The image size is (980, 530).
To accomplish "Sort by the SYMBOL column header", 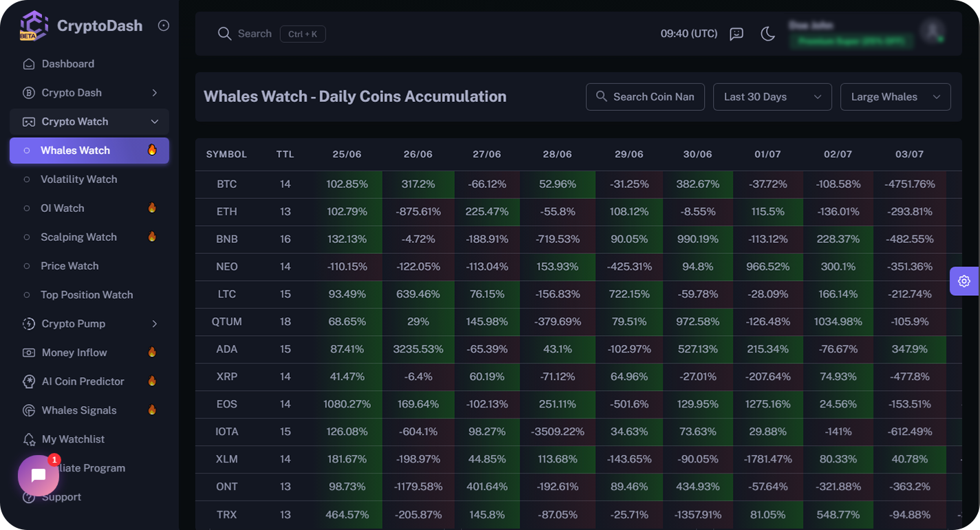I will (x=226, y=155).
